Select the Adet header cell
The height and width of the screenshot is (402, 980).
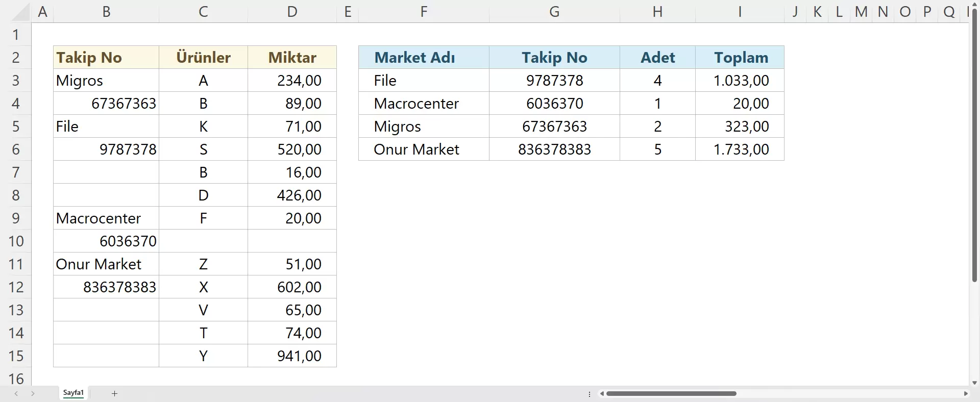coord(657,57)
